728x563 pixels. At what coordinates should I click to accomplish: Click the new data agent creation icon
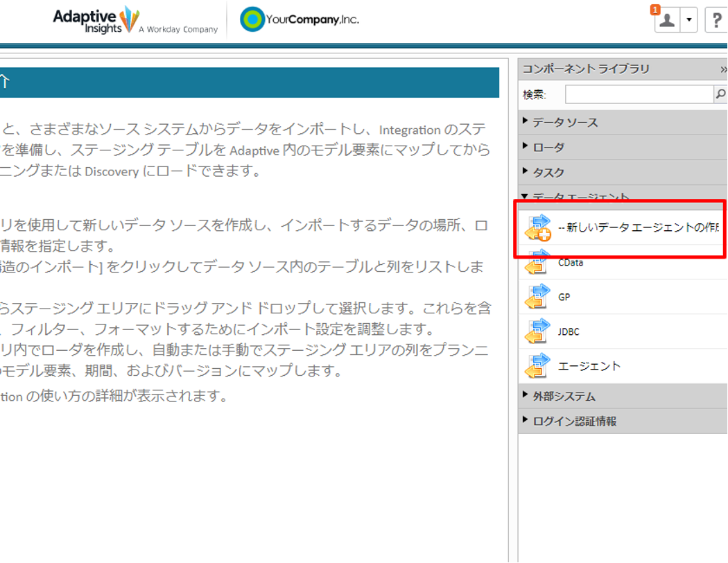[537, 228]
